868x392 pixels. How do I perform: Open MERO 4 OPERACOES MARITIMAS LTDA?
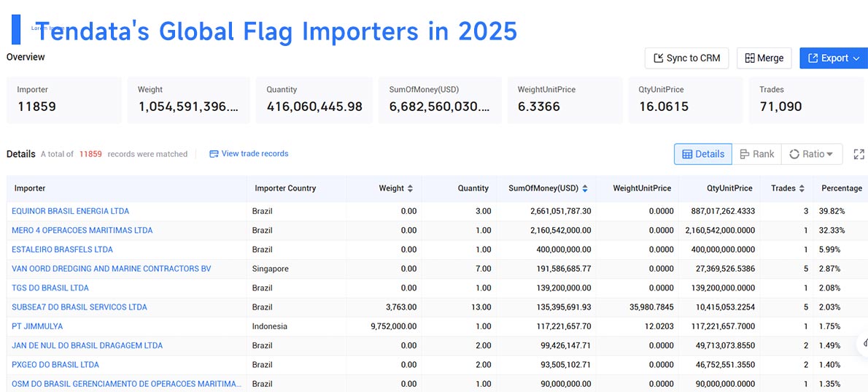pos(82,231)
